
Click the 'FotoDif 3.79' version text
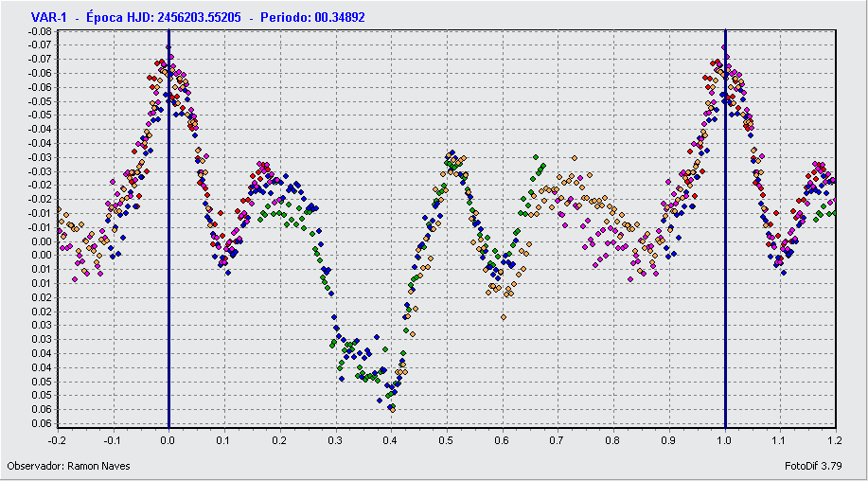click(813, 466)
